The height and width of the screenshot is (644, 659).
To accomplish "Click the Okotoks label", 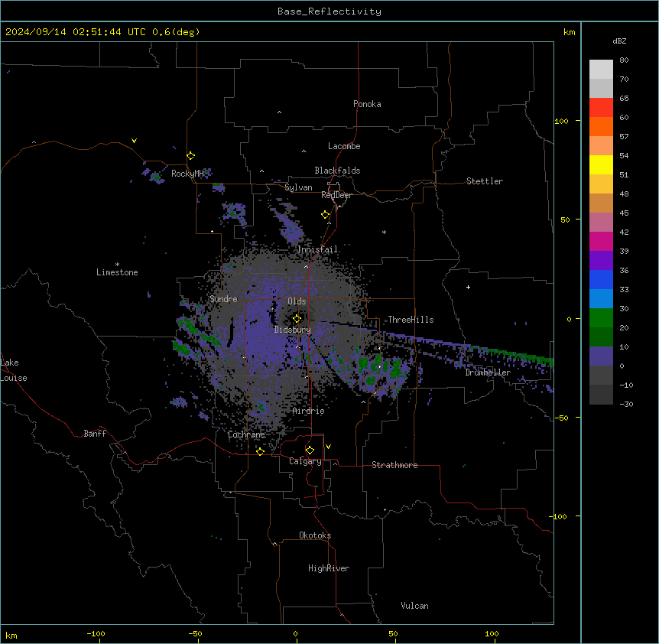I will coord(315,535).
